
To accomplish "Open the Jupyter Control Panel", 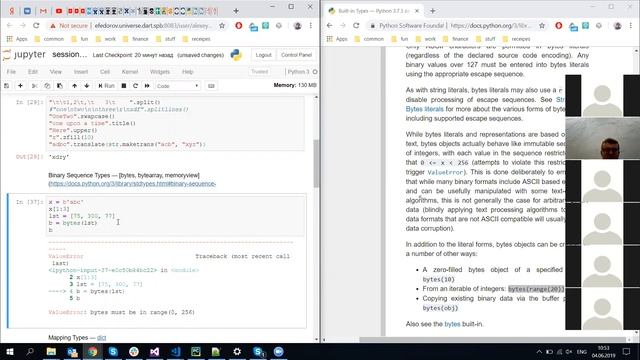I will pos(296,55).
